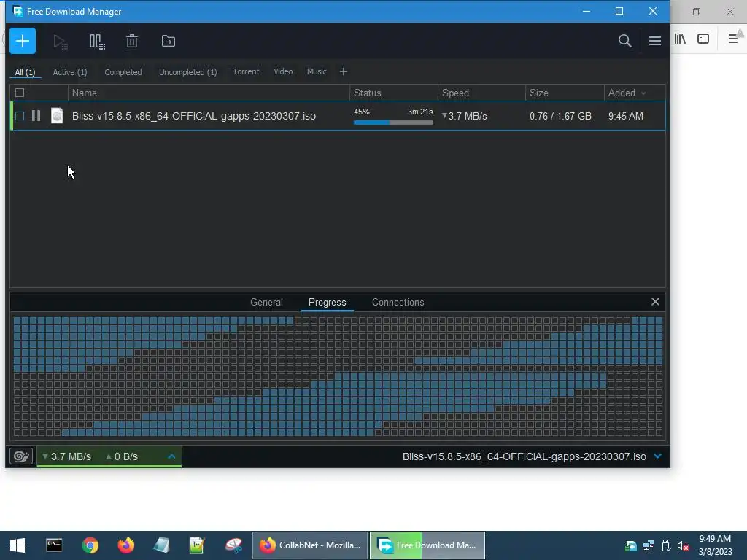Switch to the Free Download Manager taskbar button
747x560 pixels.
point(427,545)
